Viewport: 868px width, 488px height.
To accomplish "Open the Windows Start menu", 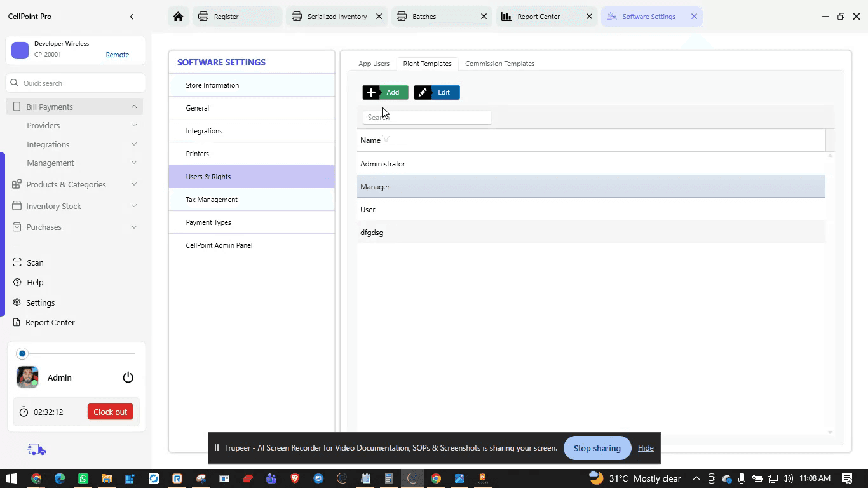I will coord(11,478).
